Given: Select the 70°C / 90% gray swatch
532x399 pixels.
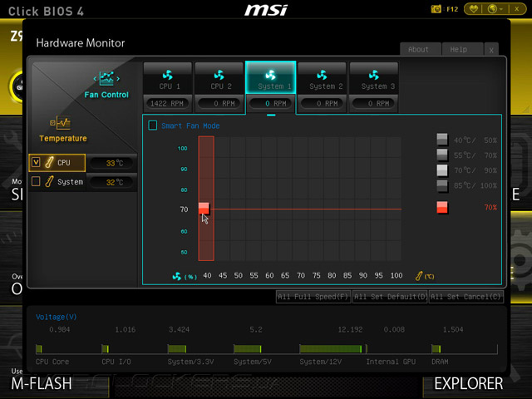Looking at the screenshot, I should (x=442, y=170).
